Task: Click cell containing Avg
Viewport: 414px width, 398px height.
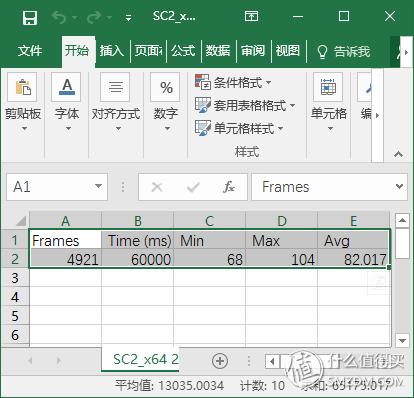Action: point(353,240)
